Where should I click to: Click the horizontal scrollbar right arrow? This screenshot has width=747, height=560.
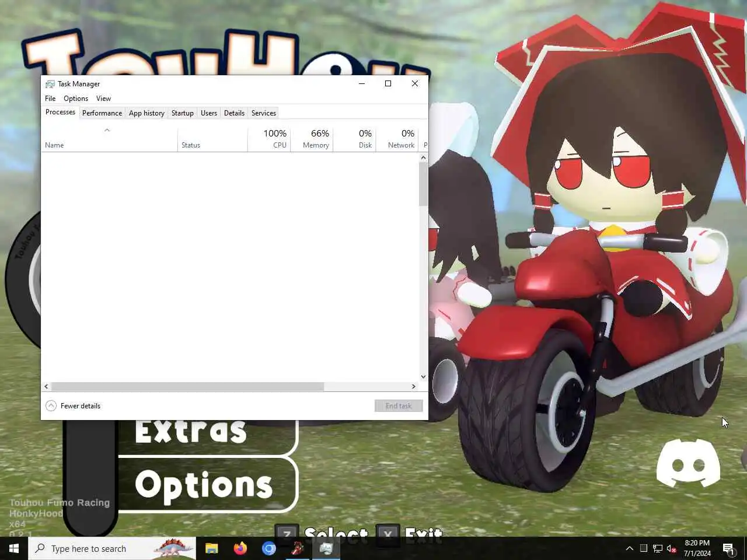pos(414,386)
